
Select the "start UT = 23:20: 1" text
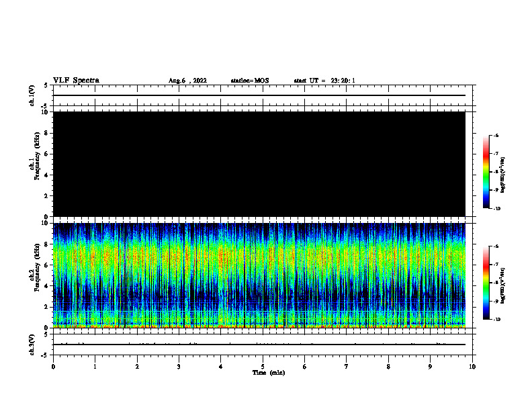324,81
